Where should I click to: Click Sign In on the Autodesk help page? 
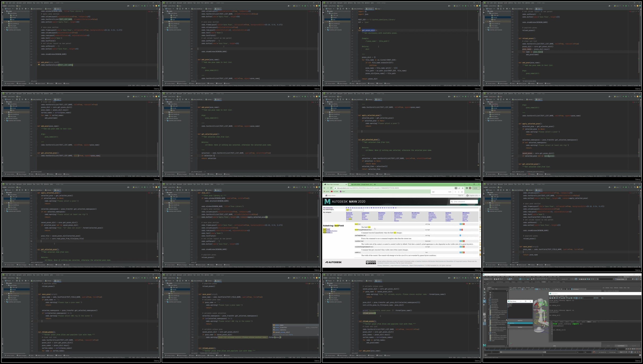pyautogui.click(x=461, y=196)
